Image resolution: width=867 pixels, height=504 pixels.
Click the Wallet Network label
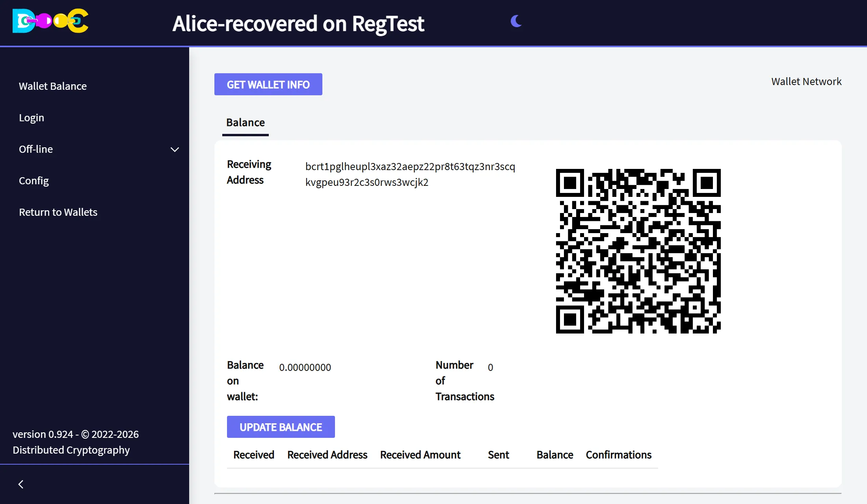[806, 82]
